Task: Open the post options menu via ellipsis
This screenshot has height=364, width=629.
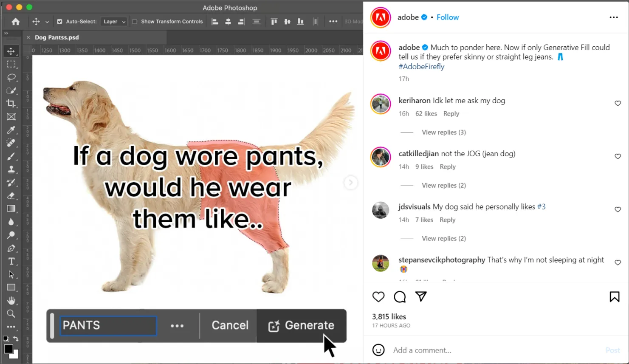Action: [614, 17]
